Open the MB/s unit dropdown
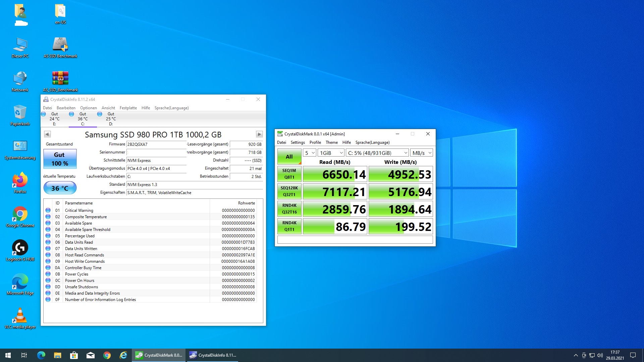This screenshot has height=362, width=644. 422,153
